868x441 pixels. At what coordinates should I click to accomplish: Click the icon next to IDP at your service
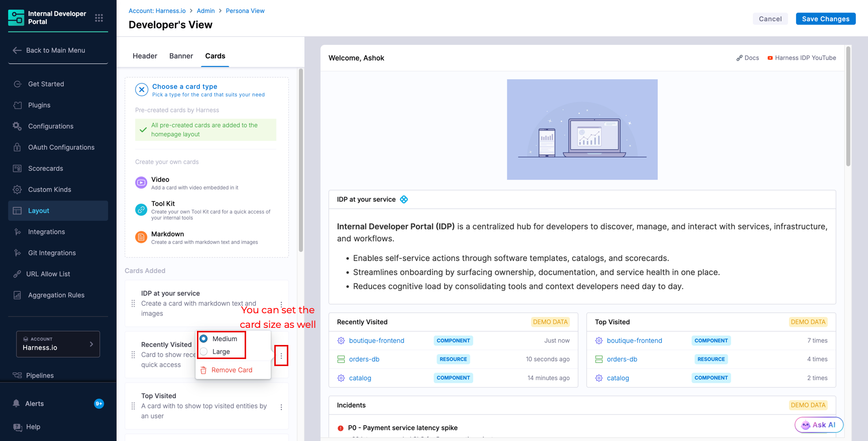pos(404,200)
